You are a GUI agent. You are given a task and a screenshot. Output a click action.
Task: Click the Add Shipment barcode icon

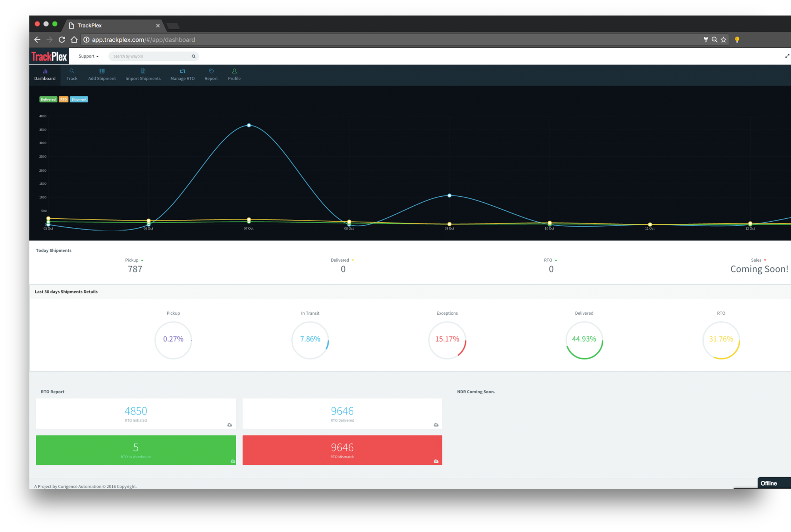click(x=101, y=71)
